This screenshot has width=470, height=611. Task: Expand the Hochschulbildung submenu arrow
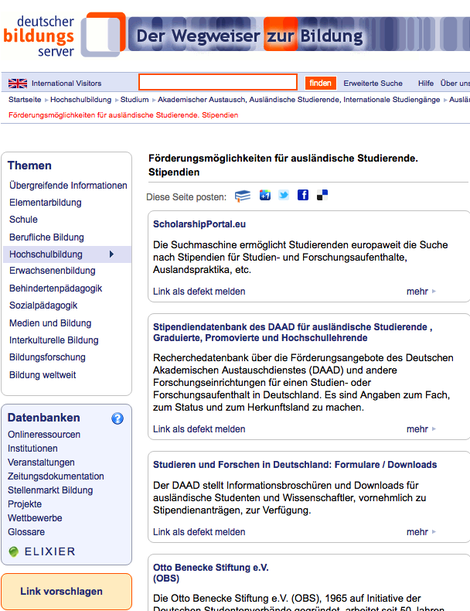111,254
